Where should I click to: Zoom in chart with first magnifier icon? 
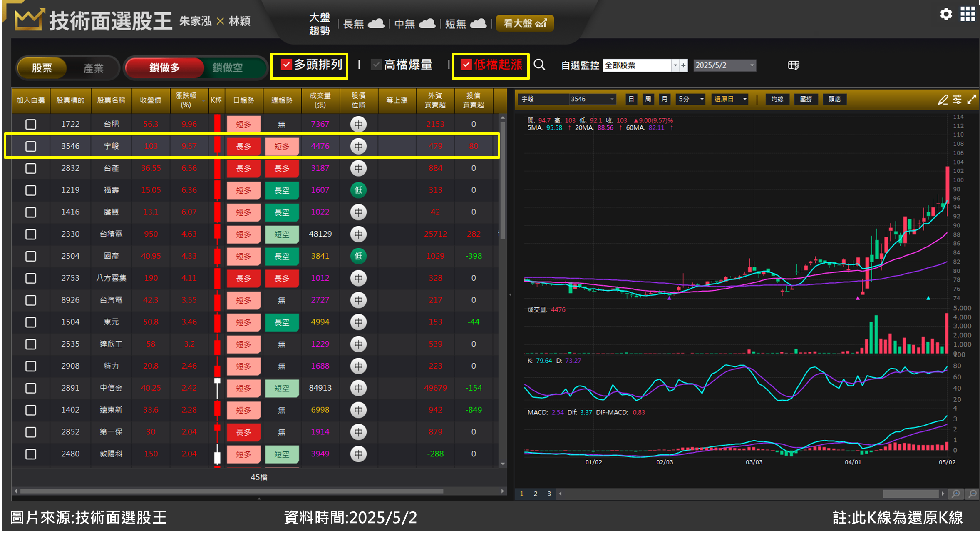point(956,494)
